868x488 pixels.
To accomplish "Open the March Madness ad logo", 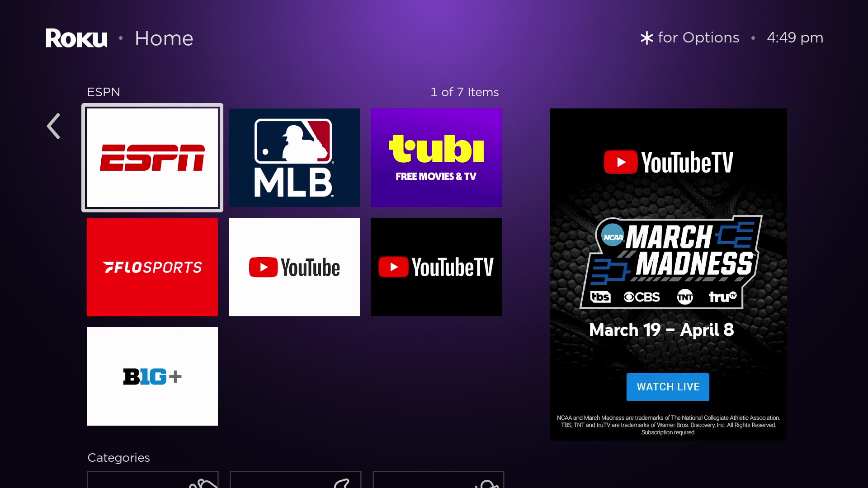I will pos(671,262).
